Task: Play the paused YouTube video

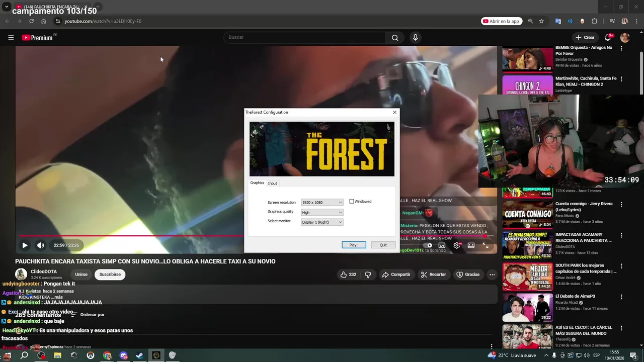Action: (25, 245)
